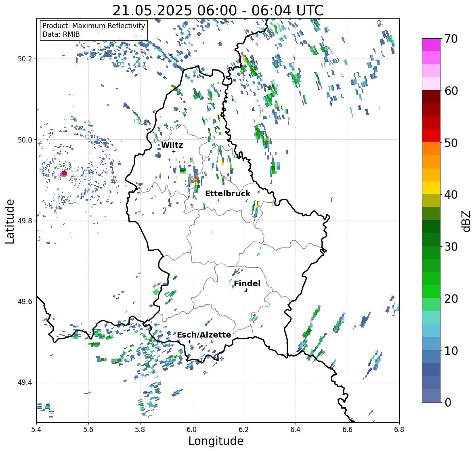Click the 6.4 longitude tick label
The image size is (476, 451).
coord(296,429)
